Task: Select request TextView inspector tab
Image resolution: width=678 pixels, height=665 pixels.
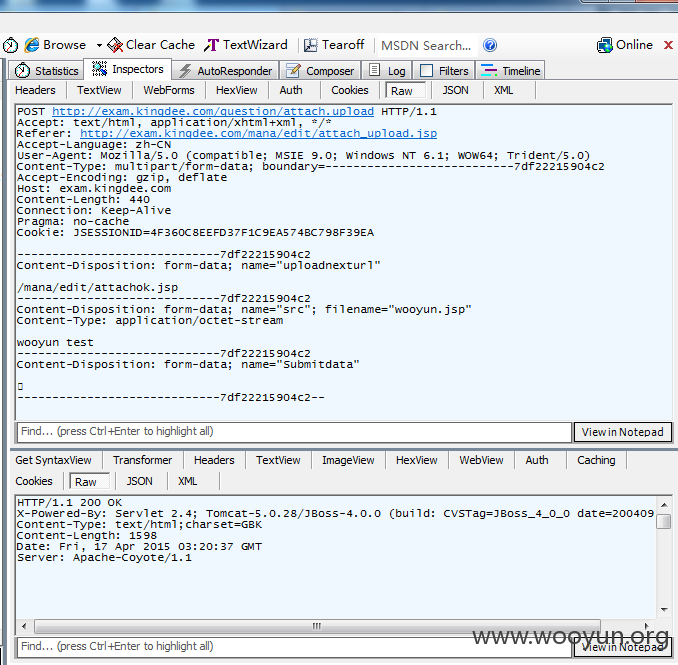Action: click(99, 90)
